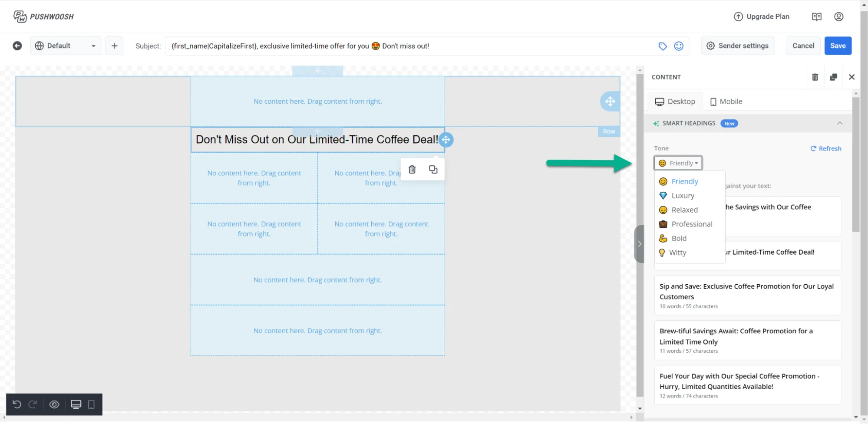Choose the Professional tone option
Viewport: 868px width, 424px height.
692,224
